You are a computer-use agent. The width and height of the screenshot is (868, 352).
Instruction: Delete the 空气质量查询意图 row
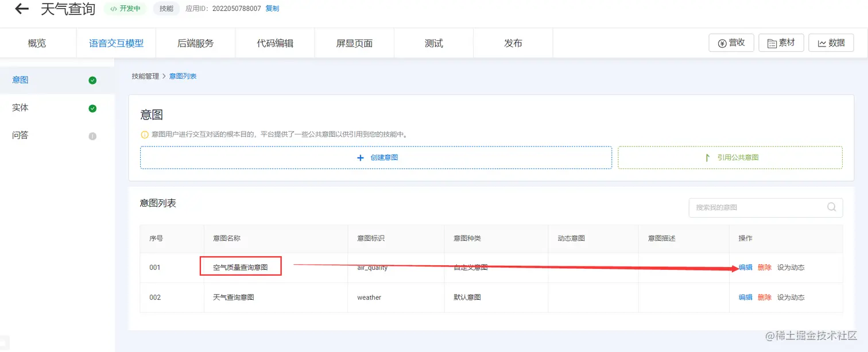pyautogui.click(x=765, y=268)
